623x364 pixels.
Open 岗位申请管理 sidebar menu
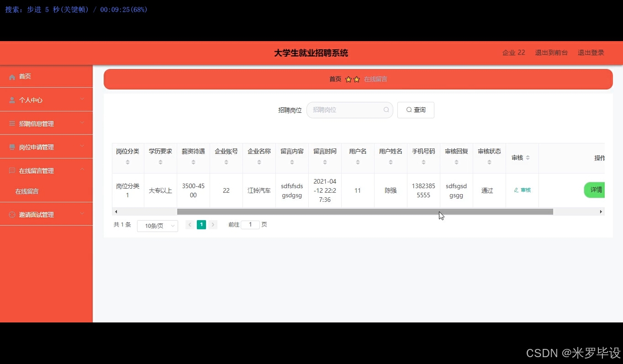pyautogui.click(x=46, y=147)
